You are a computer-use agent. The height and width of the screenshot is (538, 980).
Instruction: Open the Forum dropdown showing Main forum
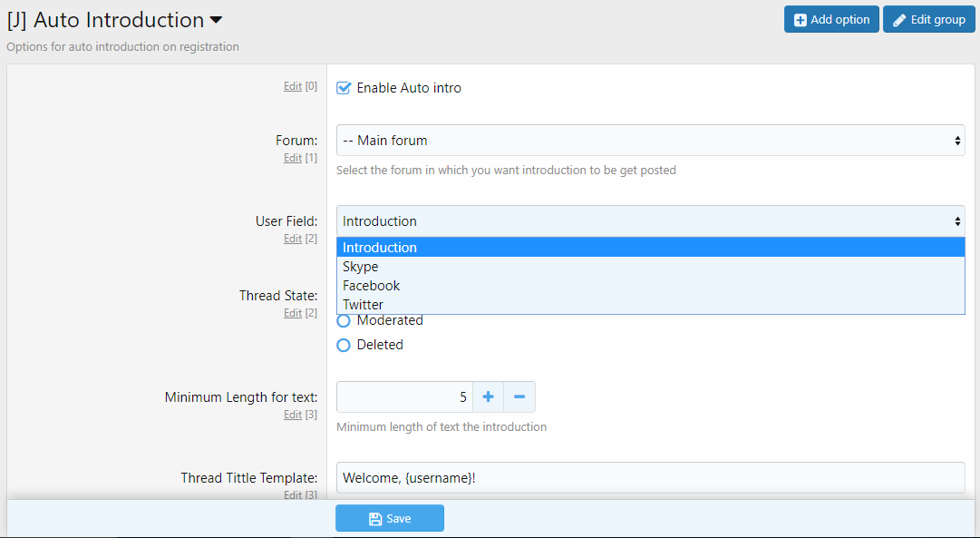[x=650, y=141]
